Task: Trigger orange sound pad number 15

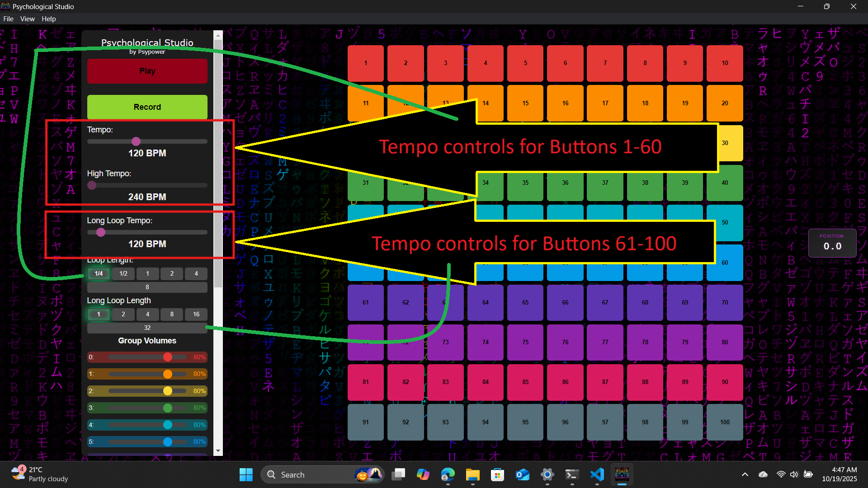Action: (x=525, y=103)
